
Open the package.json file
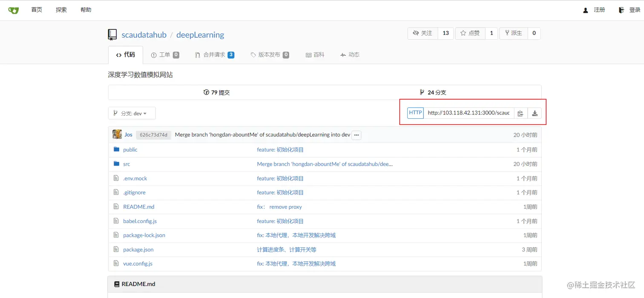point(138,249)
